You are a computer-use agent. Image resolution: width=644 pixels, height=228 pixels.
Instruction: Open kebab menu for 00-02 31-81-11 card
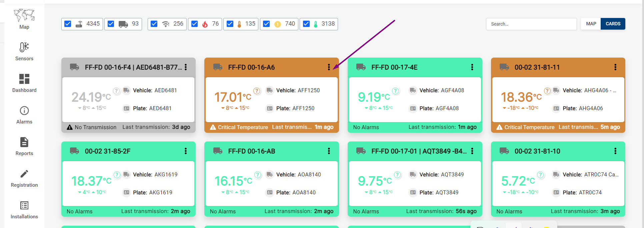click(615, 67)
